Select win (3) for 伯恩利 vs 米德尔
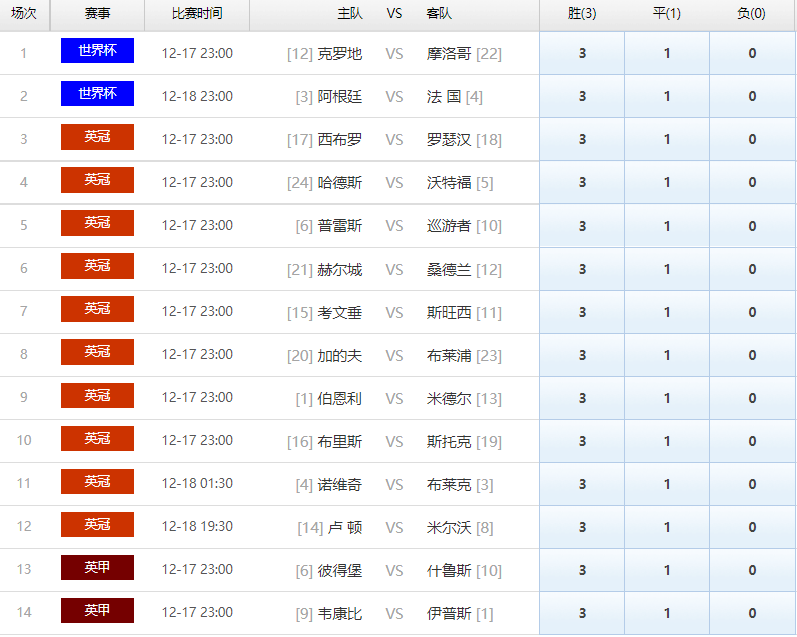 click(x=582, y=398)
